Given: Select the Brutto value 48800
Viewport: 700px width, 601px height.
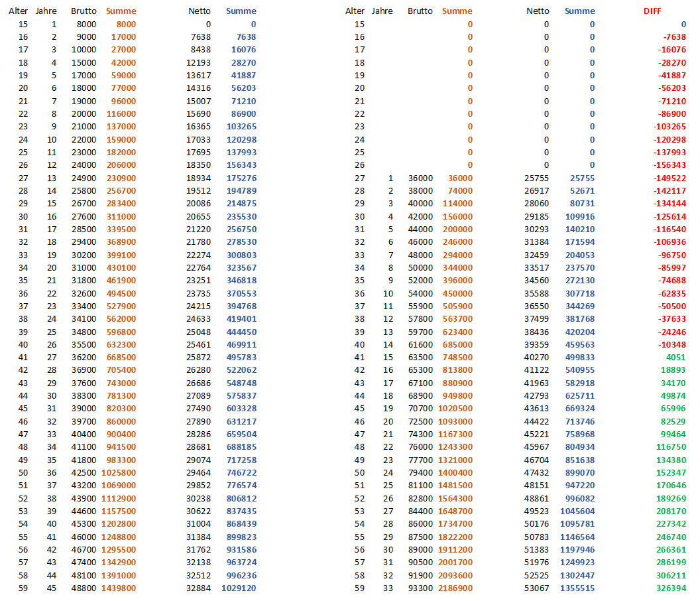Looking at the screenshot, I should pos(84,588).
